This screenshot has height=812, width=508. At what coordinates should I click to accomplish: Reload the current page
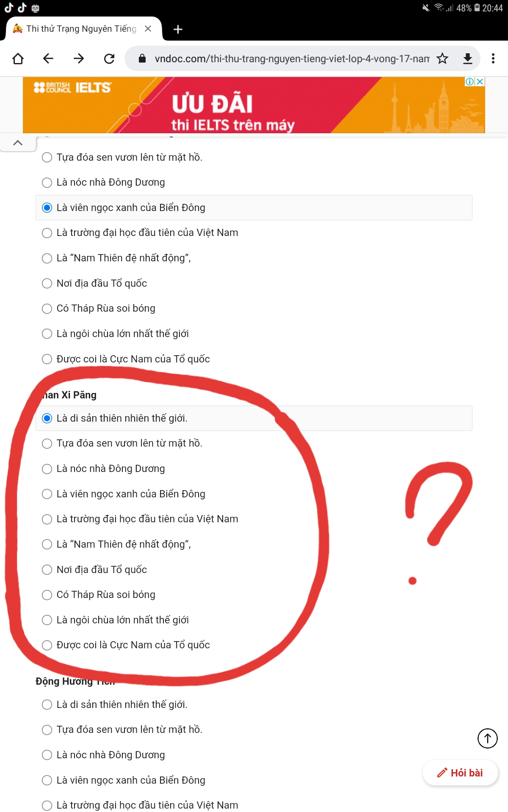click(109, 58)
